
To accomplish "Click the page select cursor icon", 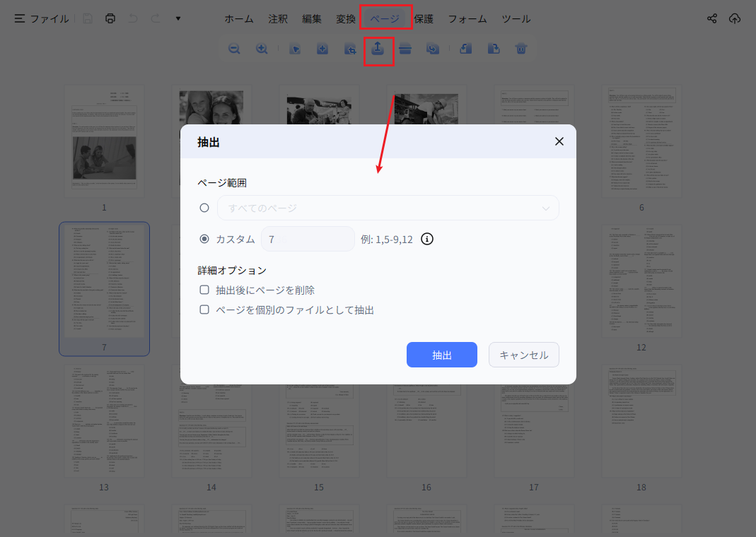I will (295, 49).
